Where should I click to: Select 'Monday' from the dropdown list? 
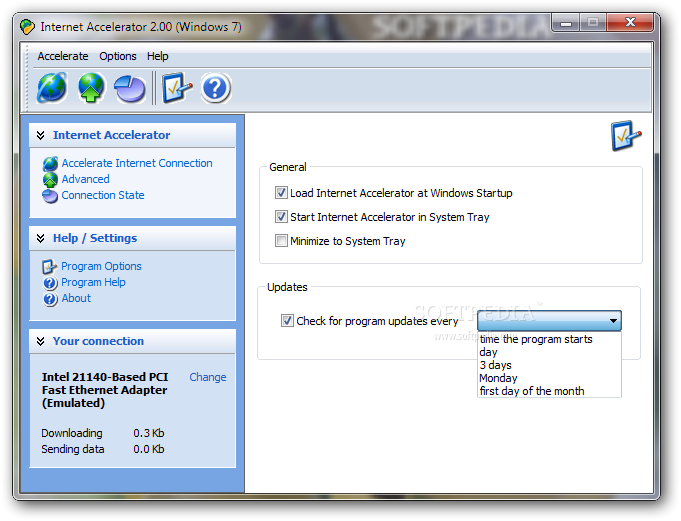[x=549, y=378]
